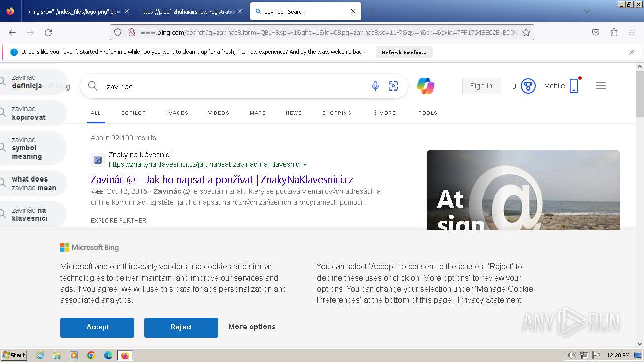Select suggestion what does zavinac mean
Screen dimensions: 644x362
(x=32, y=184)
